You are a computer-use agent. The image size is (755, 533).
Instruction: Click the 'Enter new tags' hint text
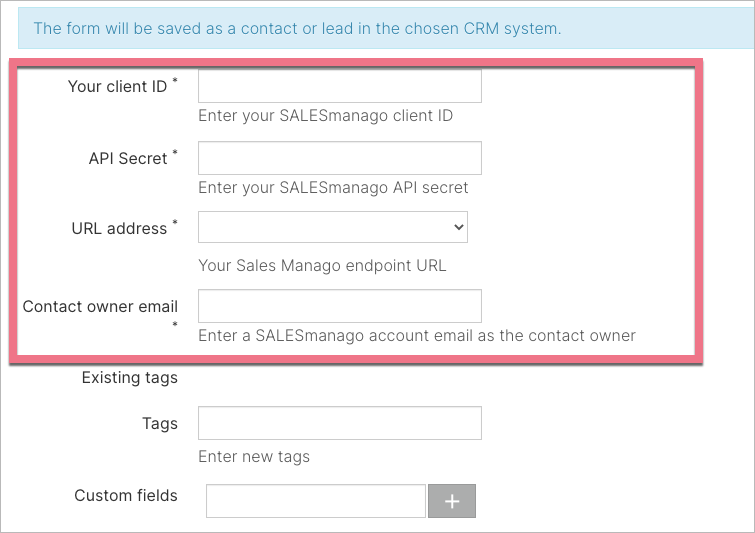click(254, 457)
